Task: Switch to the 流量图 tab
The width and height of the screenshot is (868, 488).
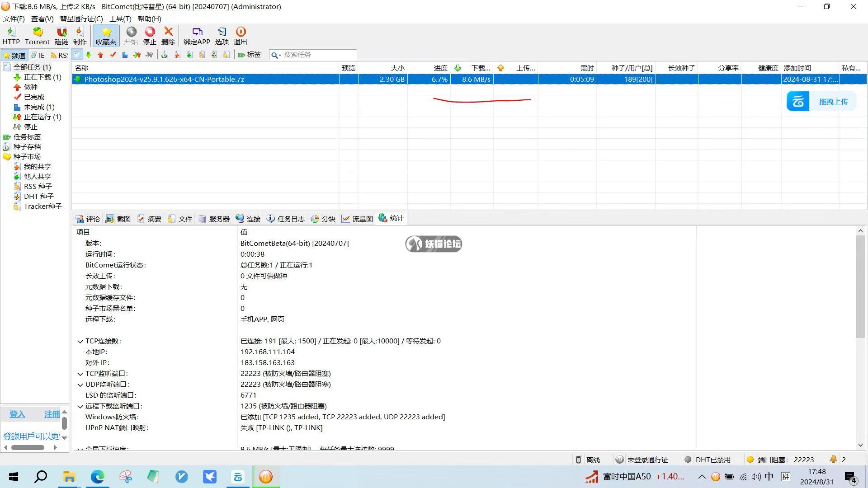Action: [357, 219]
